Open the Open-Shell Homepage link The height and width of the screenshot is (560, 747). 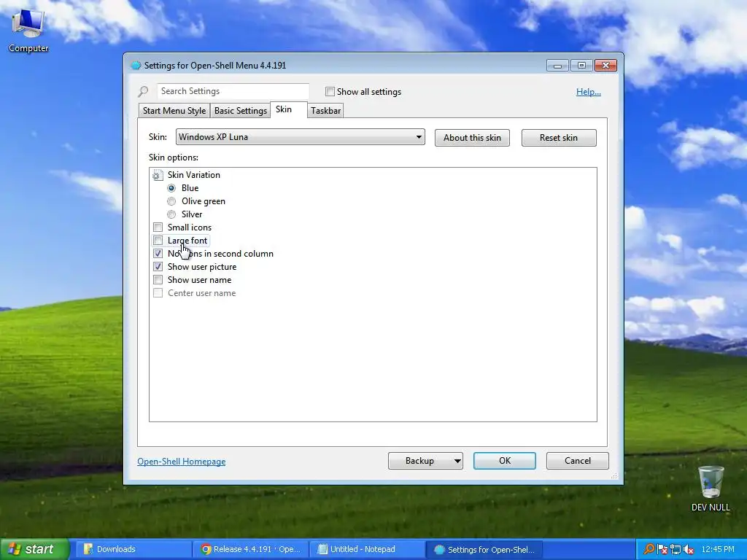click(x=182, y=462)
